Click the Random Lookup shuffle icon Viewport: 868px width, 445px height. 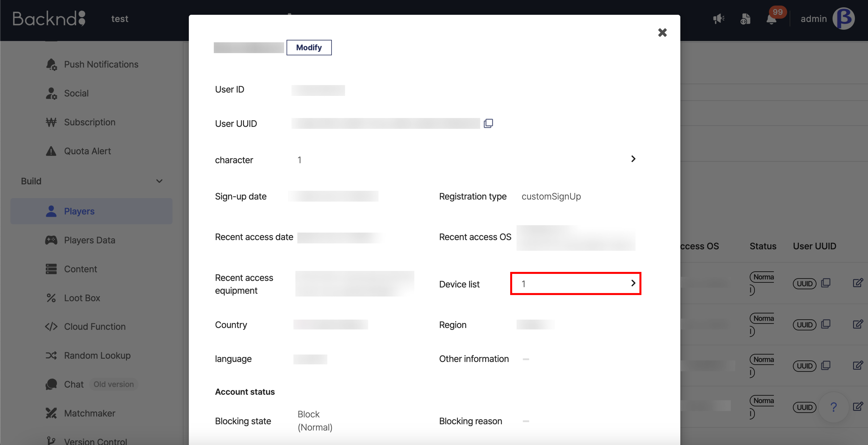coord(51,356)
